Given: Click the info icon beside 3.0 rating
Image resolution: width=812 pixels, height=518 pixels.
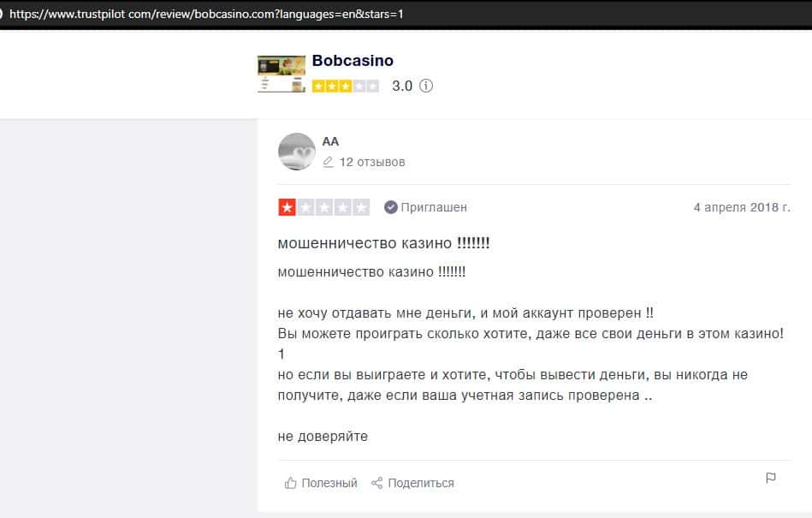Looking at the screenshot, I should pyautogui.click(x=425, y=86).
